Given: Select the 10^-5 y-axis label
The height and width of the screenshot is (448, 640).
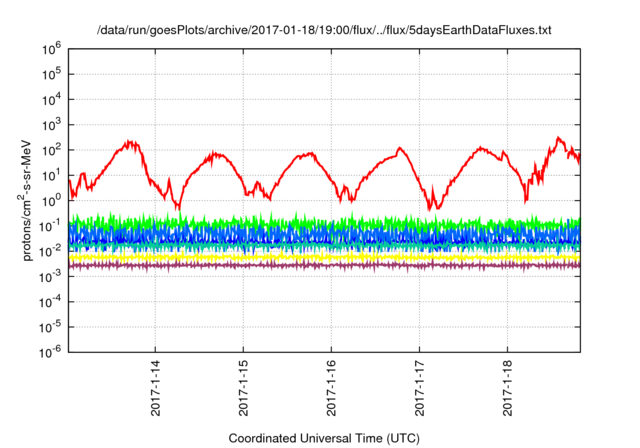Looking at the screenshot, I should [51, 327].
